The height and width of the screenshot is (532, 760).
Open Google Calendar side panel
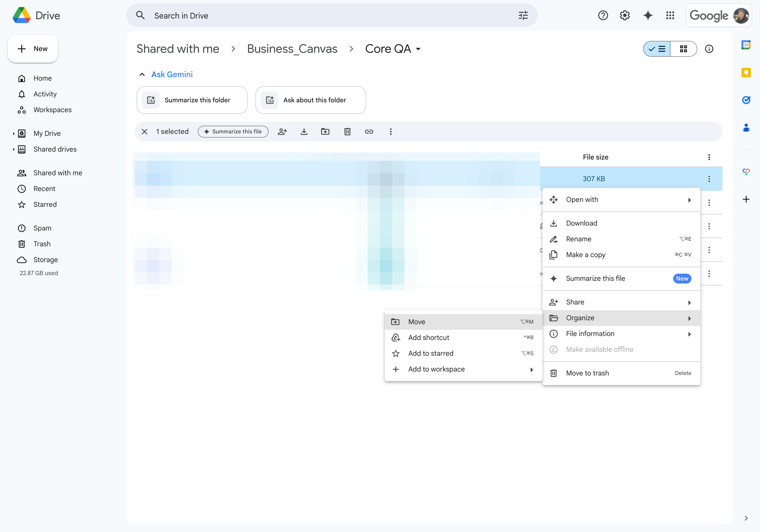pos(746,45)
